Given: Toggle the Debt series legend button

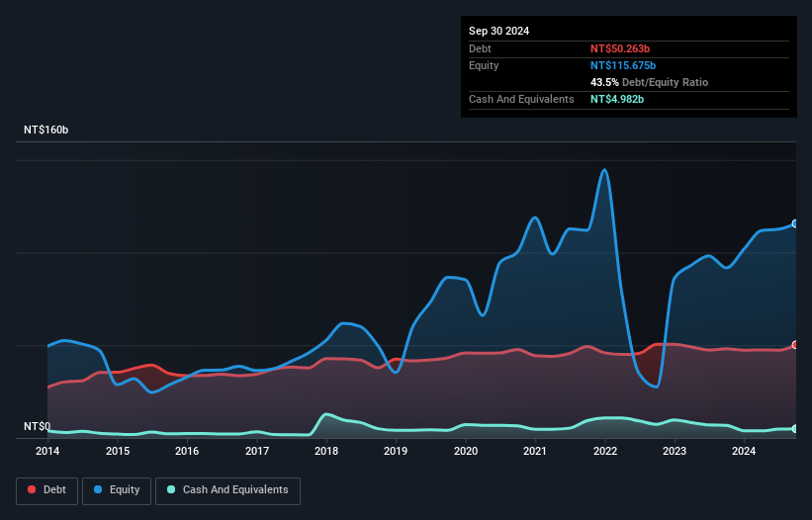Looking at the screenshot, I should (47, 490).
